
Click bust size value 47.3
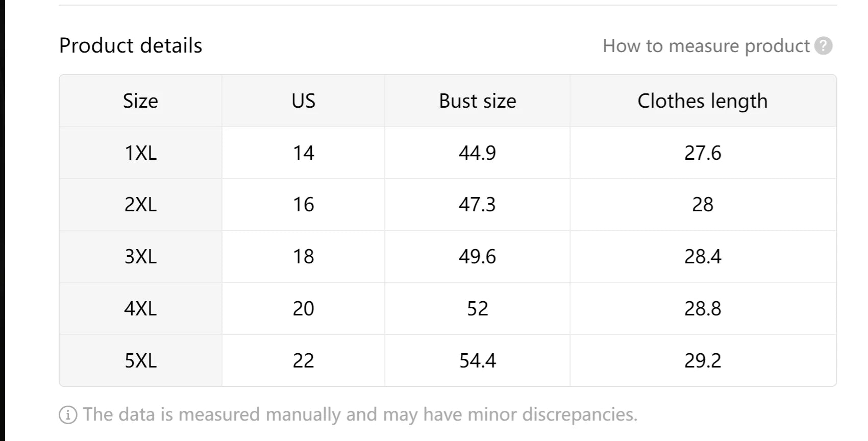click(477, 205)
